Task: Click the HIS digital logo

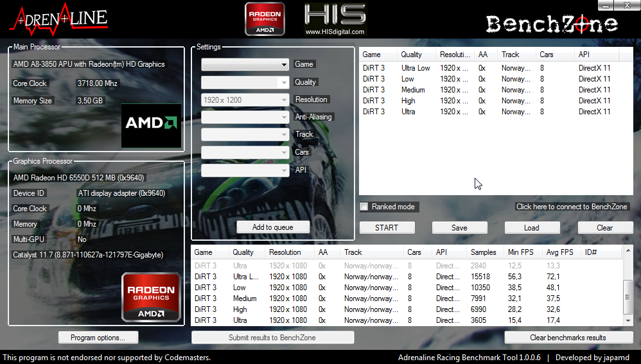Action: pos(335,19)
